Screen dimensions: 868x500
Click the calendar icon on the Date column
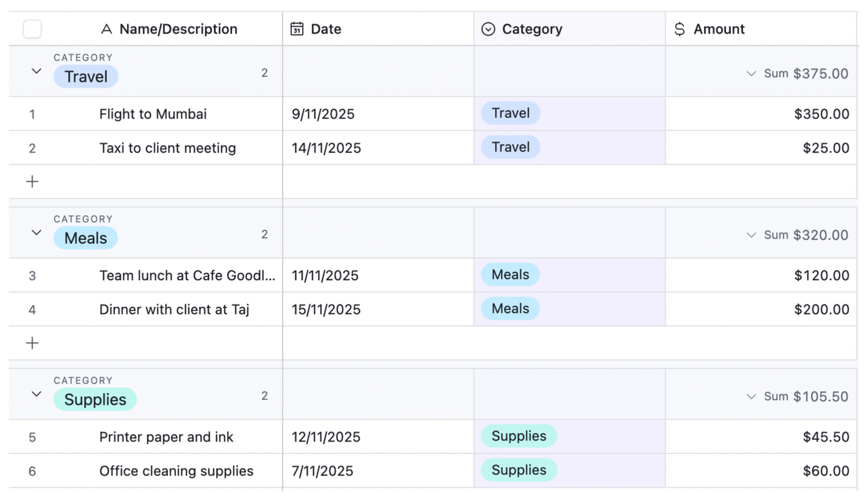coord(297,29)
